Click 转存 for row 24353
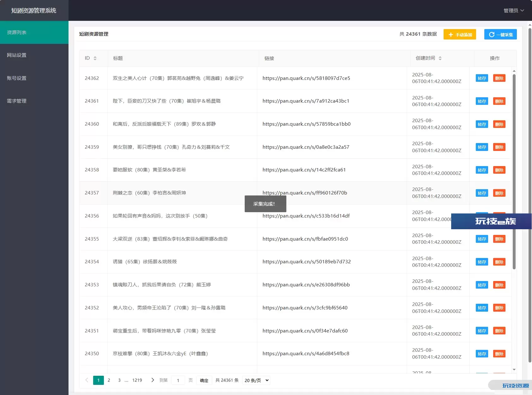 click(x=482, y=285)
